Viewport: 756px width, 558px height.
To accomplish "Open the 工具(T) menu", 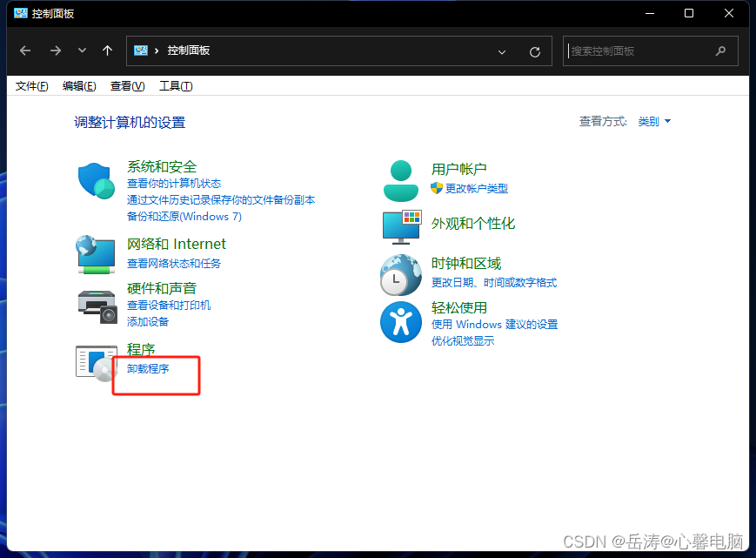I will tap(176, 86).
